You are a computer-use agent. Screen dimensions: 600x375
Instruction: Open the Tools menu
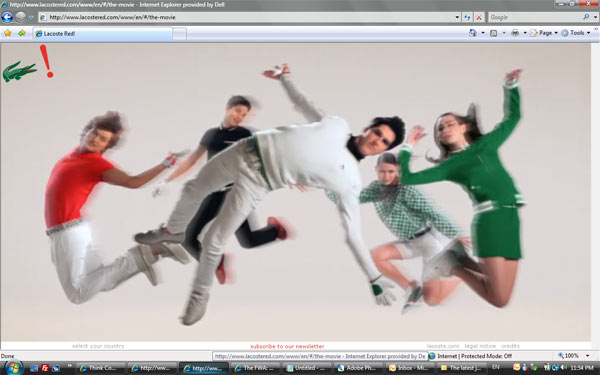(576, 33)
